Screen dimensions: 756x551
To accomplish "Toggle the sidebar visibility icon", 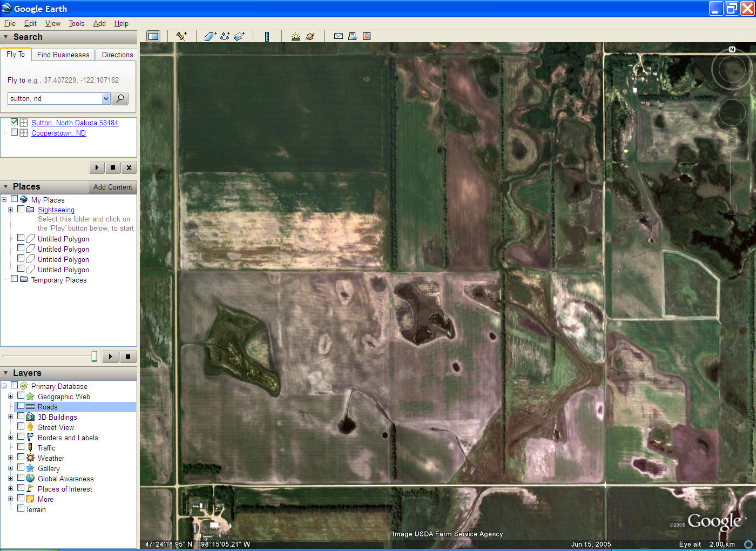I will (x=153, y=36).
